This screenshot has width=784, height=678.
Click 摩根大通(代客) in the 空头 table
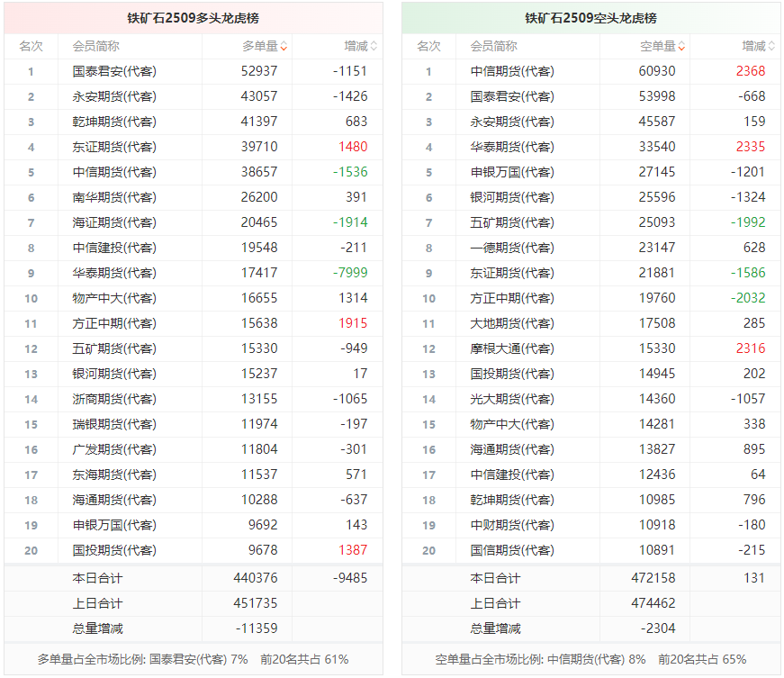pyautogui.click(x=511, y=348)
